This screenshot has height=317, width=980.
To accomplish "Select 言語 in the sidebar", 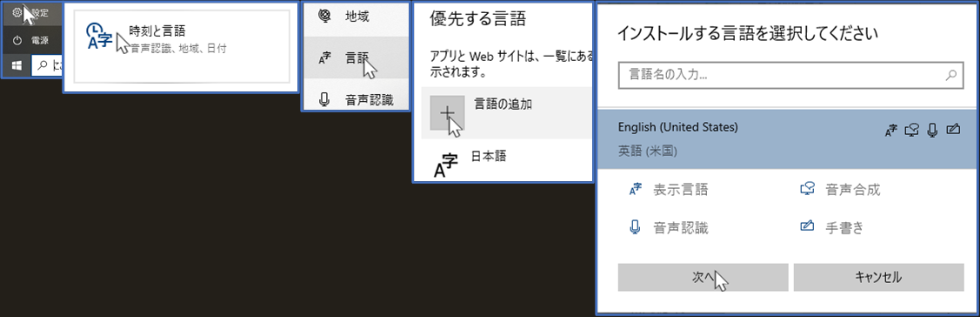I will [357, 57].
